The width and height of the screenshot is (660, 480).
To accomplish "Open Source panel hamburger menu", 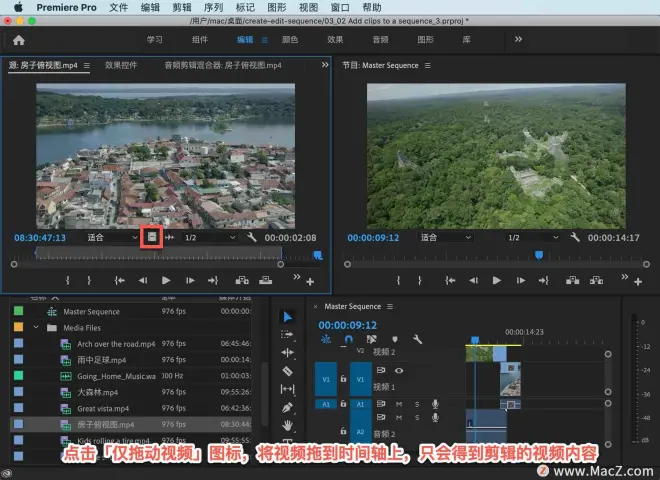I will point(87,66).
